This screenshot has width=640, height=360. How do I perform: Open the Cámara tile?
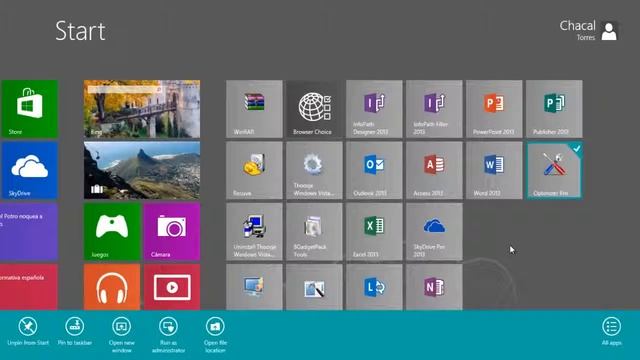(x=172, y=231)
